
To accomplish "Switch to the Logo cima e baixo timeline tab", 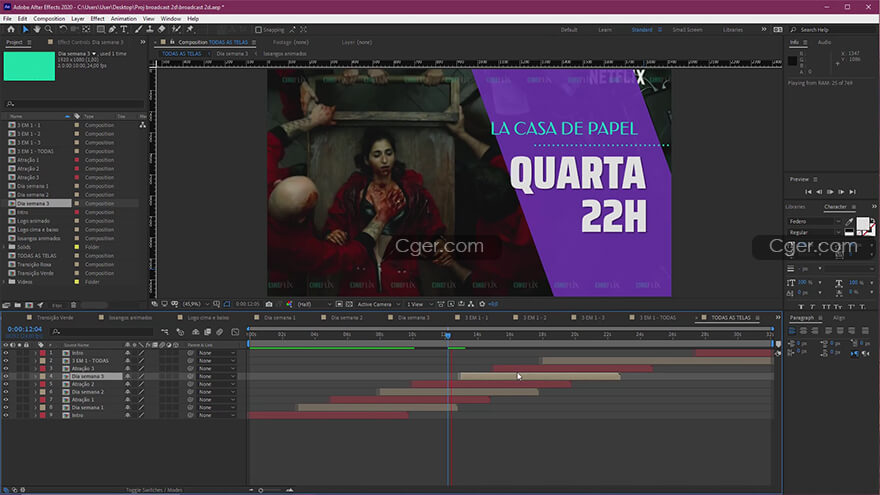I will pyautogui.click(x=208, y=318).
